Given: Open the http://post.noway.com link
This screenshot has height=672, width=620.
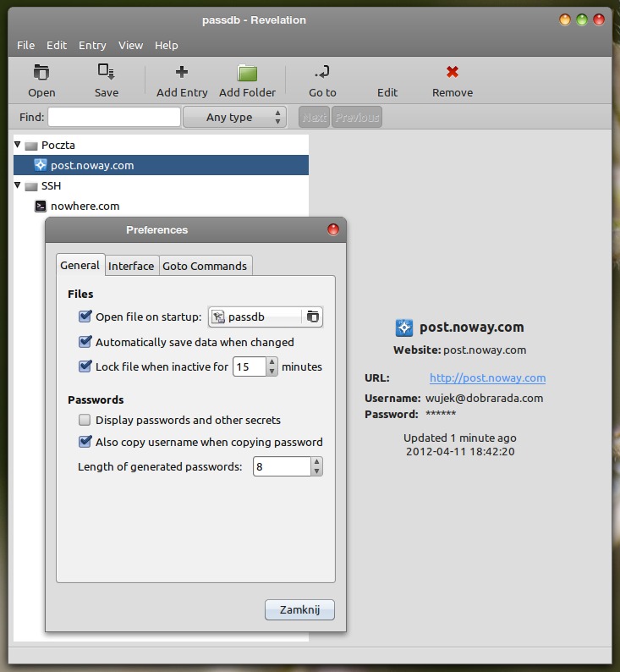Looking at the screenshot, I should pyautogui.click(x=488, y=377).
